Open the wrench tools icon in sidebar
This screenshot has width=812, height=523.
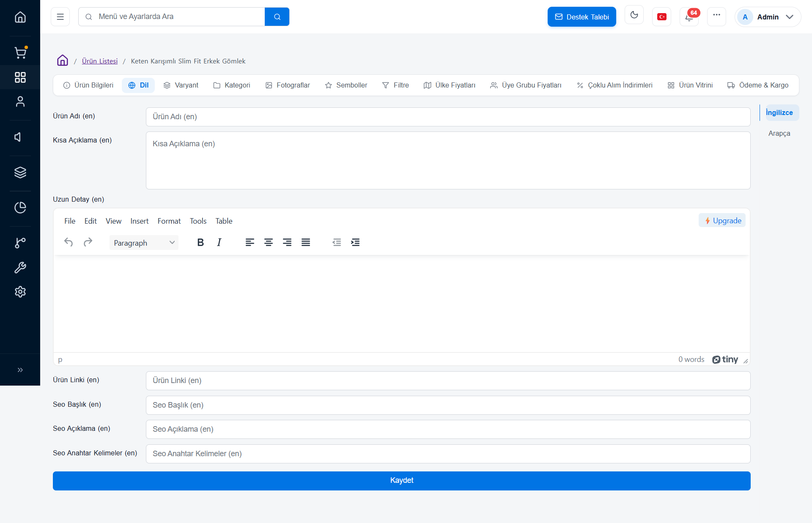pyautogui.click(x=20, y=267)
